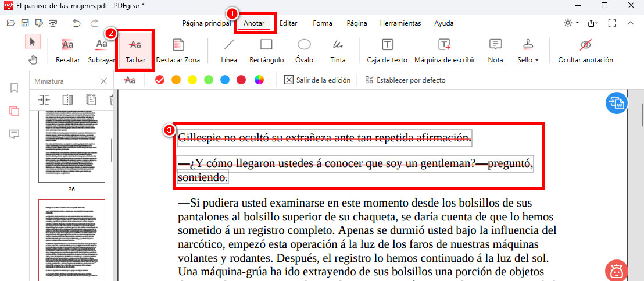Click the split pages icon in Miniatura
The image size is (644, 281).
(67, 100)
